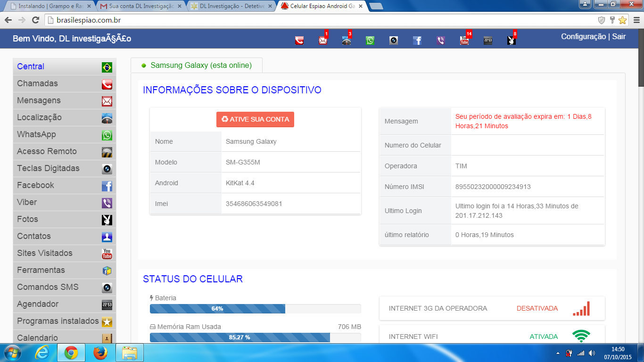
Task: Click Sair logout link
Action: (x=619, y=37)
